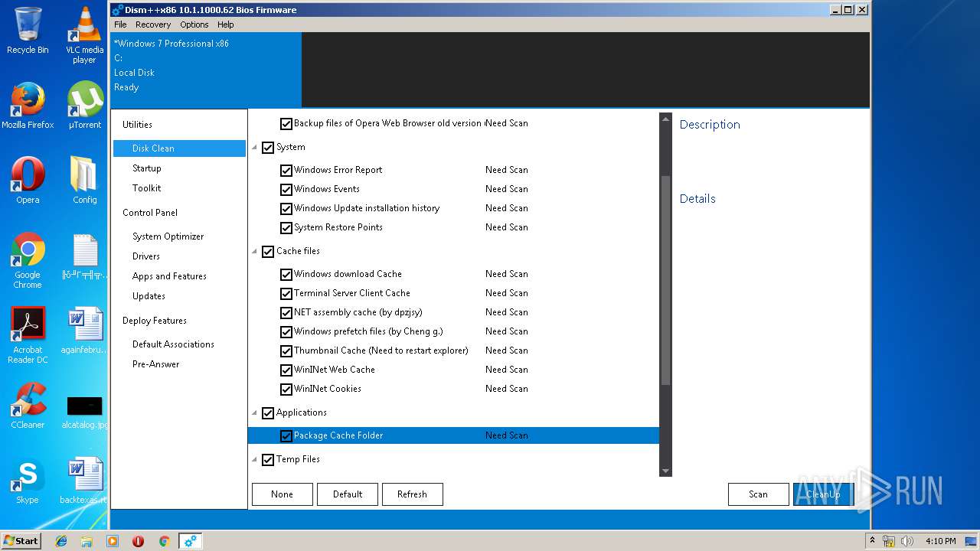
Task: Toggle Terminal Server Client Cache checkbox
Action: coord(286,294)
